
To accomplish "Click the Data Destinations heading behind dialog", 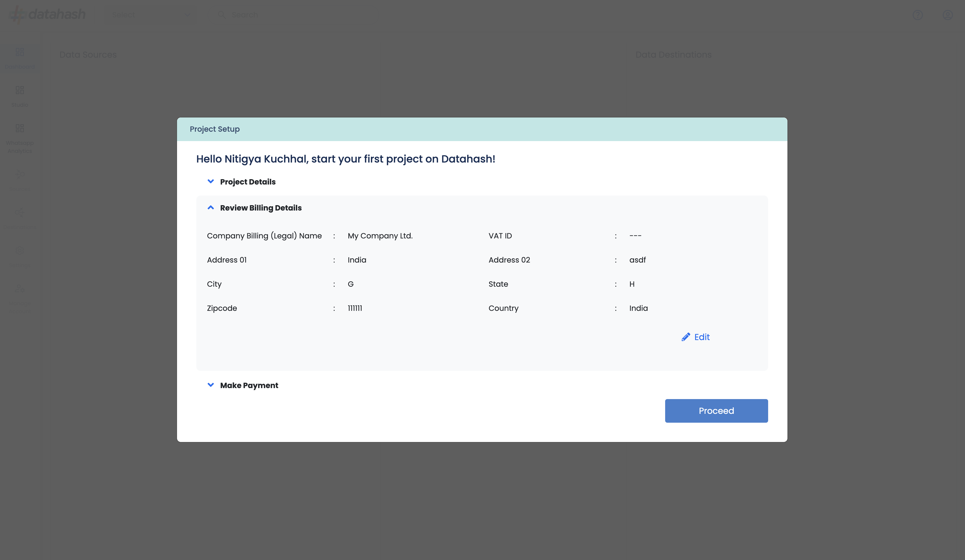I will coord(673,55).
